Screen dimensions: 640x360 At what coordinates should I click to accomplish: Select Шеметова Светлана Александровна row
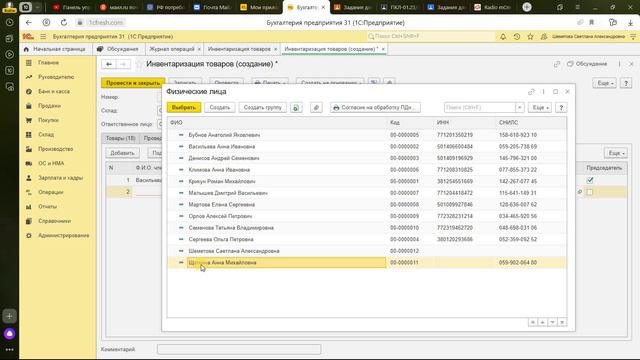[367, 251]
